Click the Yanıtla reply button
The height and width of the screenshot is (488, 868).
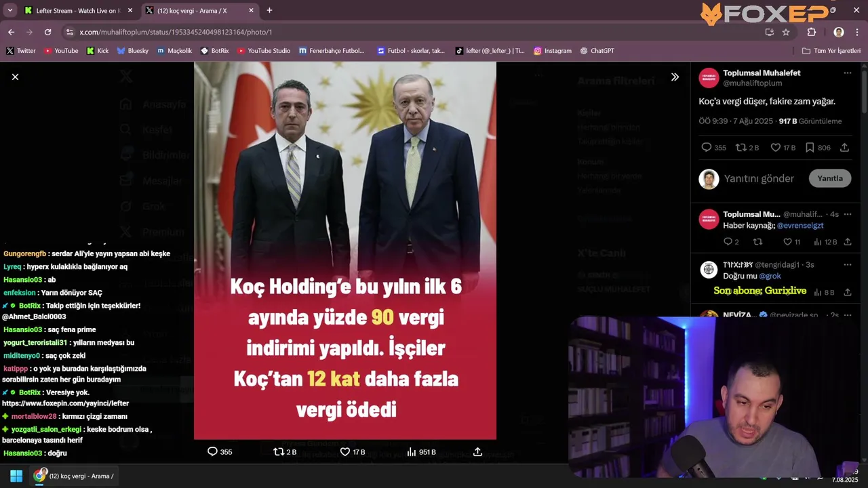(830, 178)
